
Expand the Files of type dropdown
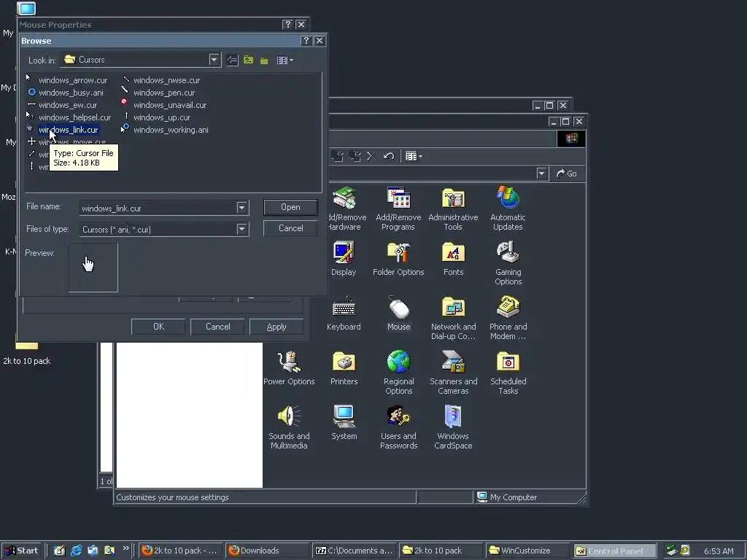[x=242, y=229]
